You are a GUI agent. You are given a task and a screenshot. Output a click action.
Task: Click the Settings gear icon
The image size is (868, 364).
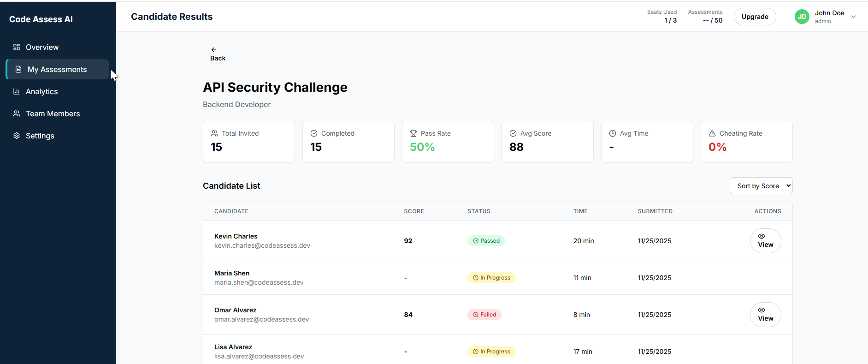tap(17, 136)
